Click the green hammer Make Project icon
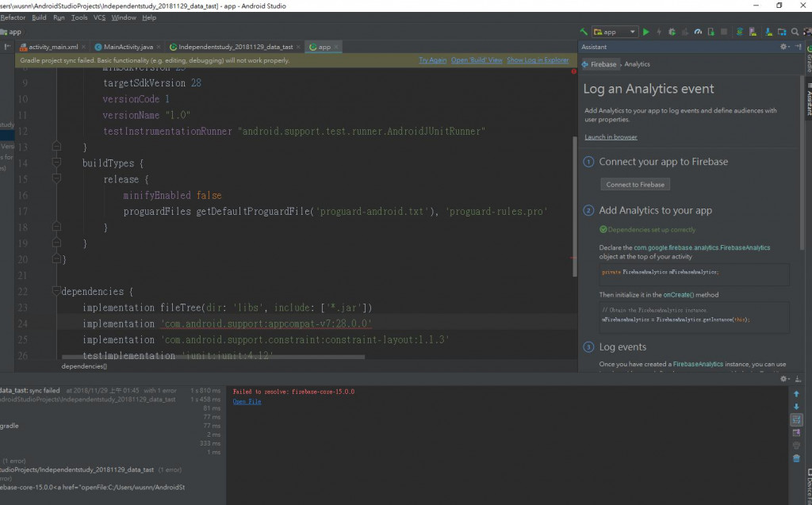The image size is (812, 505). click(584, 32)
